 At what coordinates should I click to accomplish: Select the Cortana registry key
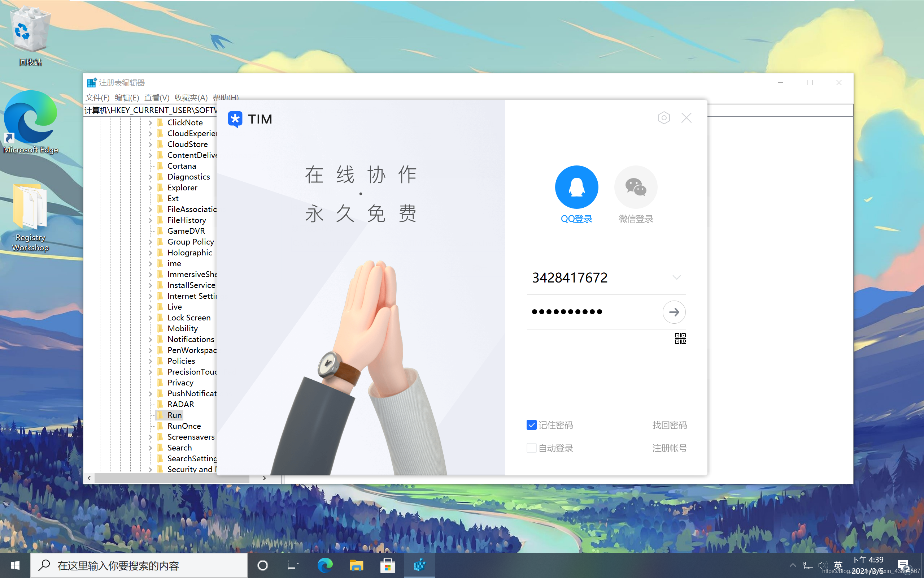[x=181, y=166]
